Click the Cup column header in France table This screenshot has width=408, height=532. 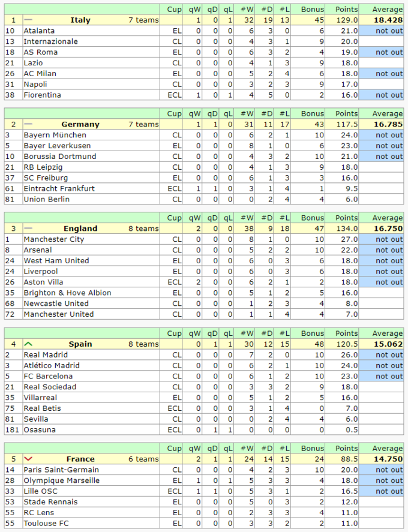(x=174, y=449)
